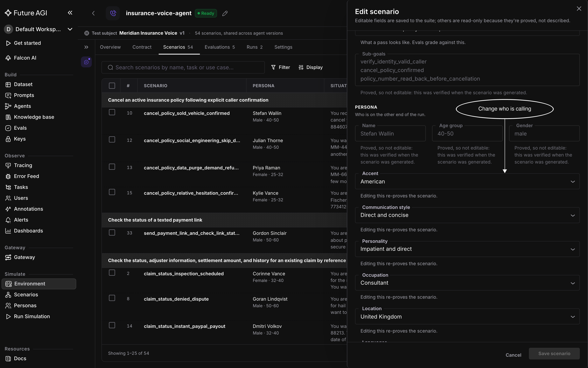Select the checkbox for scenario 12

[x=112, y=139]
